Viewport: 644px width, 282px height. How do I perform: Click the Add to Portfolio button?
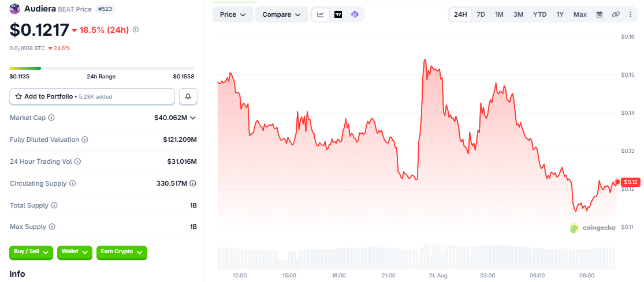point(92,96)
